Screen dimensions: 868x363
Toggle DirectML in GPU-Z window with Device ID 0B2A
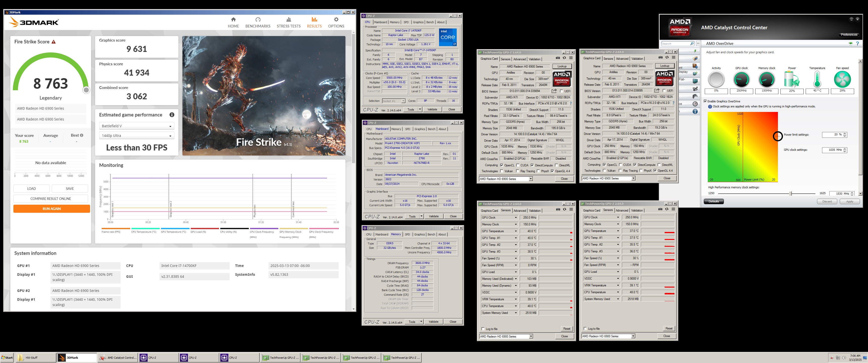(556, 165)
